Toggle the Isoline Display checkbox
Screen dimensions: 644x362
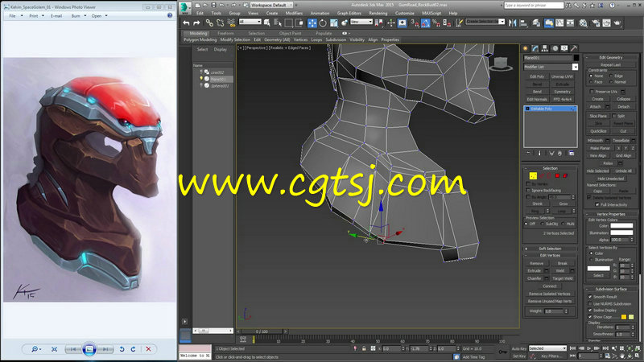(x=590, y=311)
